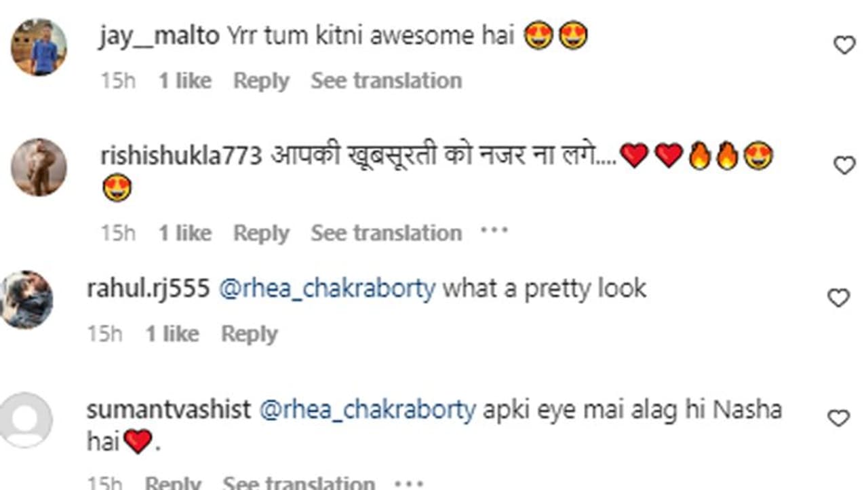
Task: Reply to rahul.rj555's comment
Action: click(249, 334)
